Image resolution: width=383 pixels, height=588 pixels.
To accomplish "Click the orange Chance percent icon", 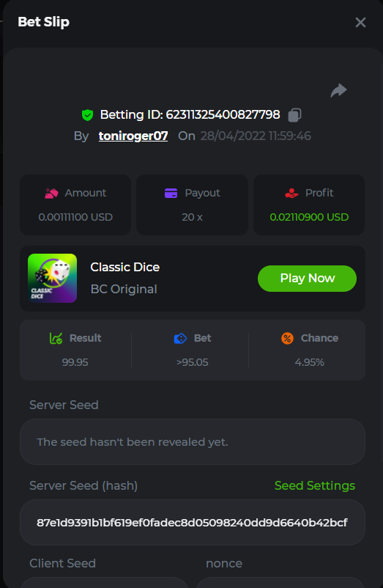I will 288,338.
